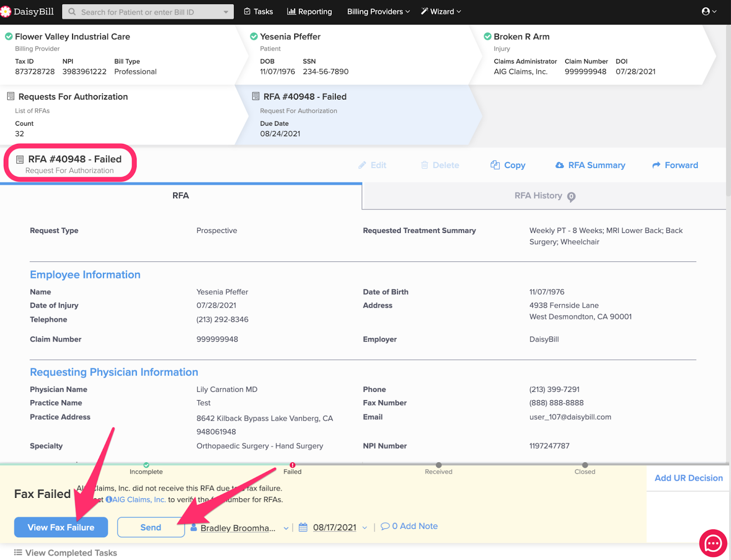This screenshot has width=731, height=560.
Task: Expand the Billing Providers menu
Action: pos(378,11)
